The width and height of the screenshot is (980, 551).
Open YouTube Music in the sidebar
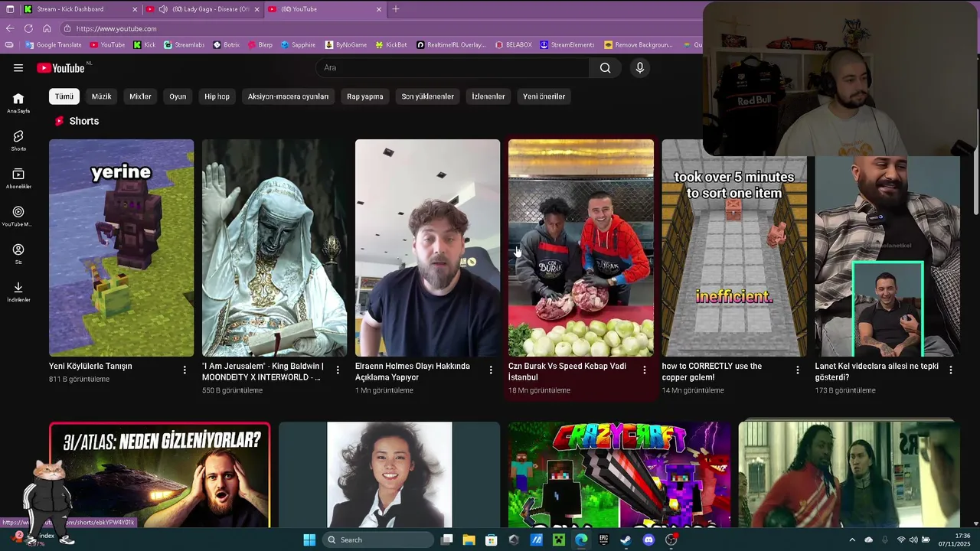point(18,216)
